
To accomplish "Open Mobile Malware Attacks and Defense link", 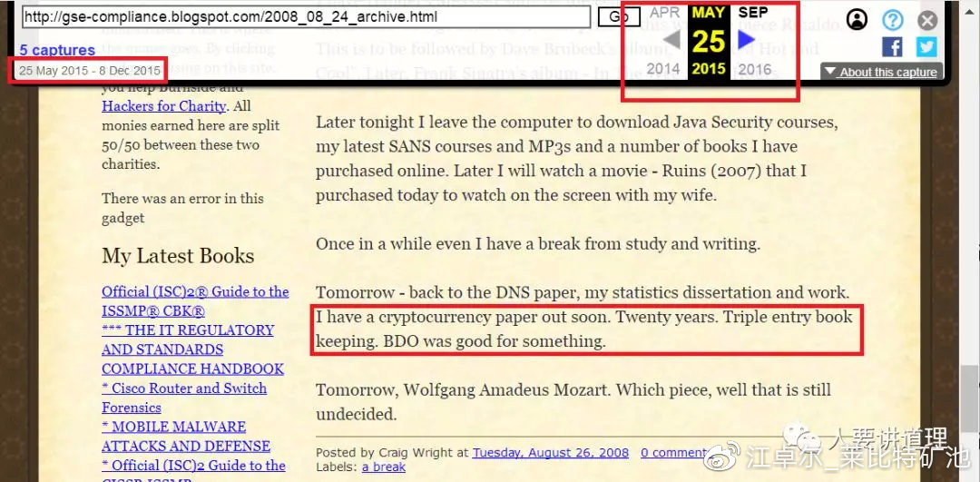I will [x=186, y=437].
